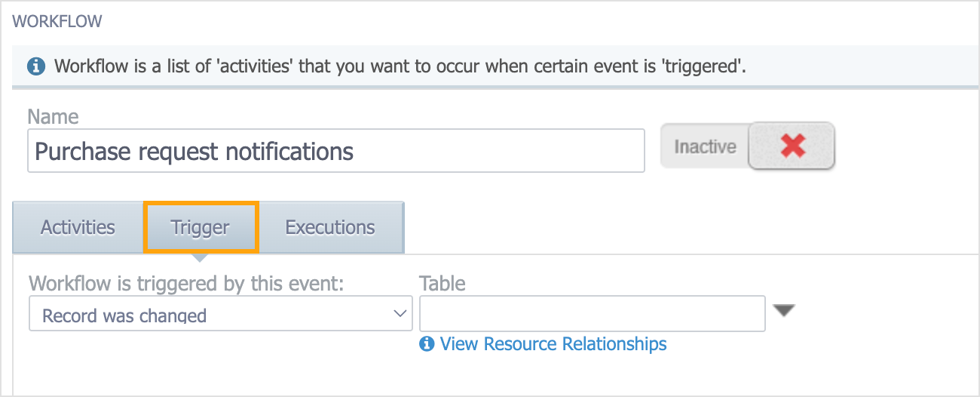Click 'Workflow is triggered by this event' label
980x397 pixels.
(186, 284)
